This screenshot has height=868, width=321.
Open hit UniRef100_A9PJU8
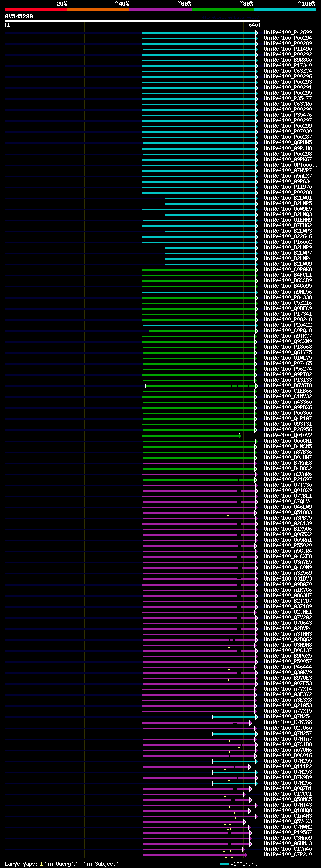pyautogui.click(x=288, y=148)
